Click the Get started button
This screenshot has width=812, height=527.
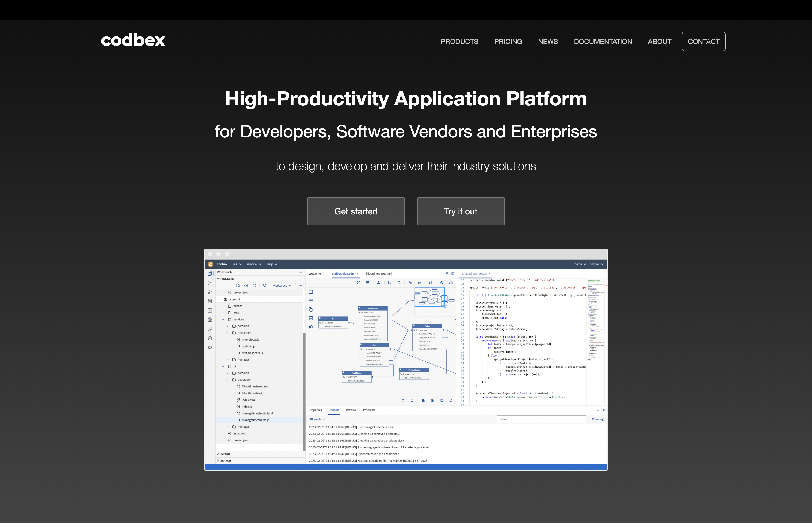356,211
